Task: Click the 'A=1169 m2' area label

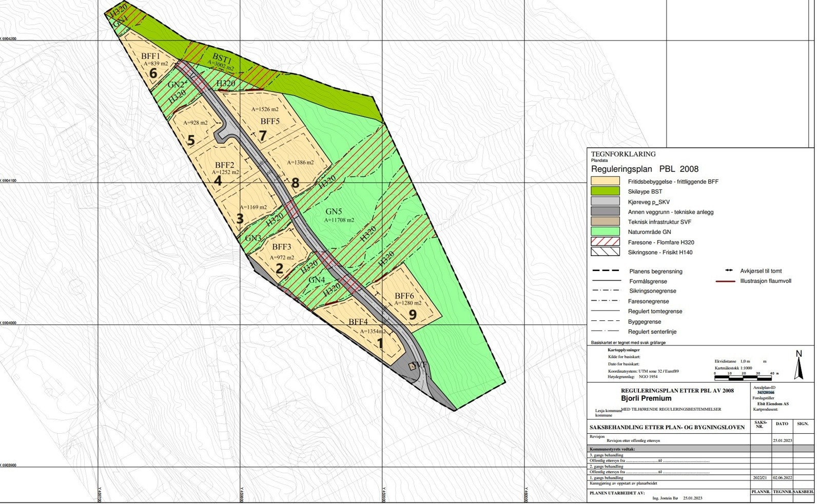Action: [252, 207]
